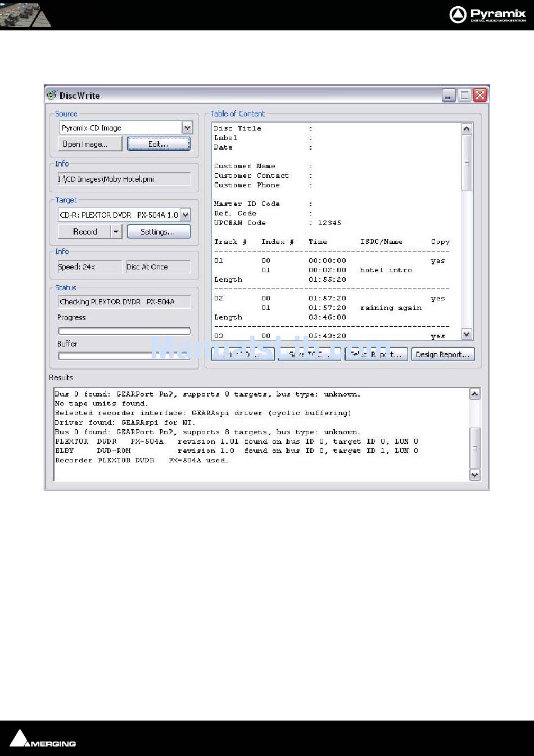This screenshot has height=756, width=534.
Task: Click the Select Report... button
Action: coord(376,354)
